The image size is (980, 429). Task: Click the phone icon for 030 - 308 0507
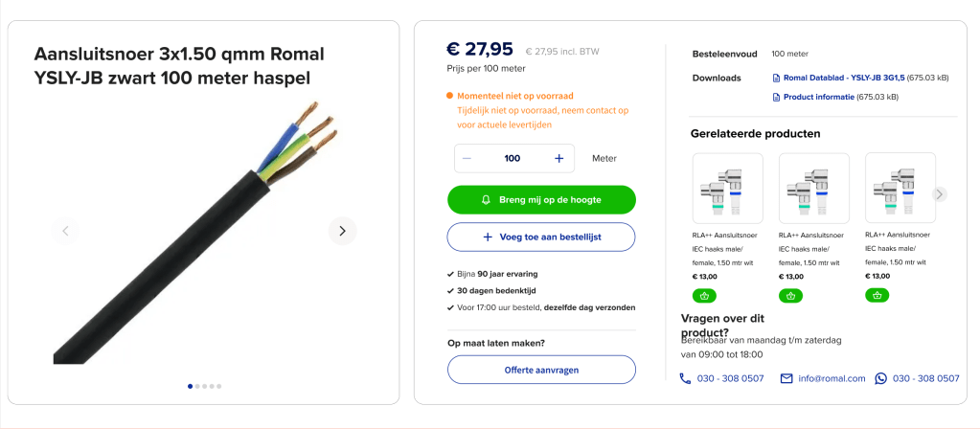(x=685, y=378)
